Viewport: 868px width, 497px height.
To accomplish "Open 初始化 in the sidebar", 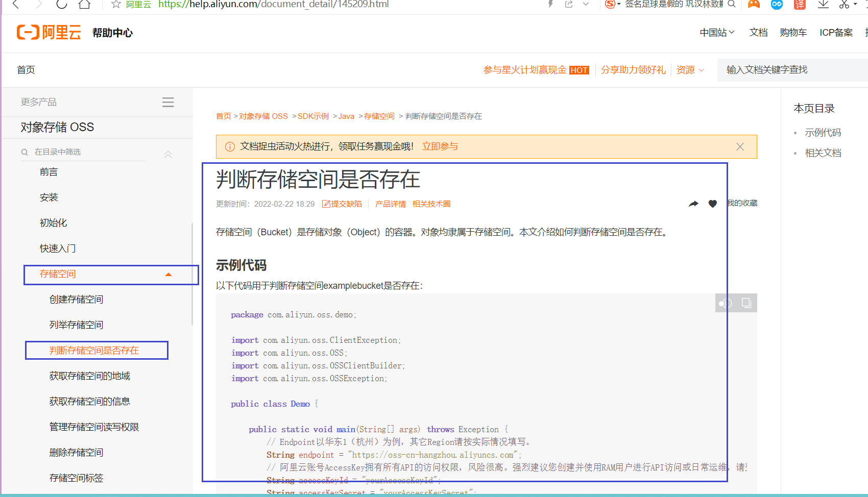I will point(54,223).
